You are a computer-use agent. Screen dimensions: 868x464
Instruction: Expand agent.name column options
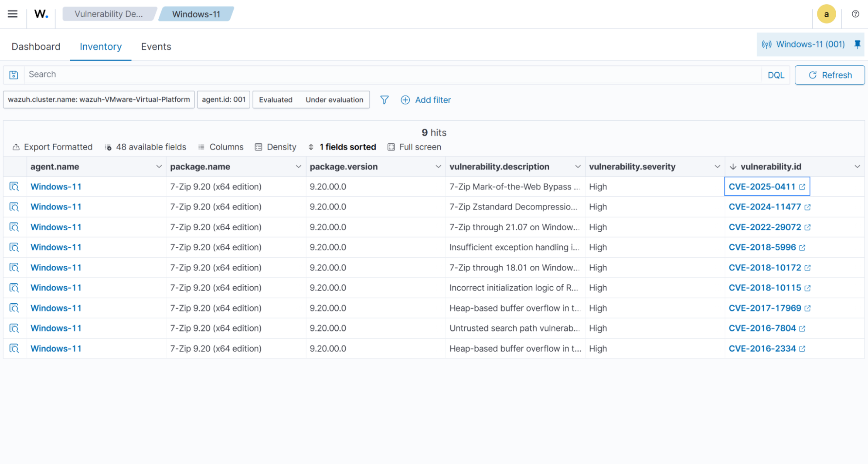159,167
